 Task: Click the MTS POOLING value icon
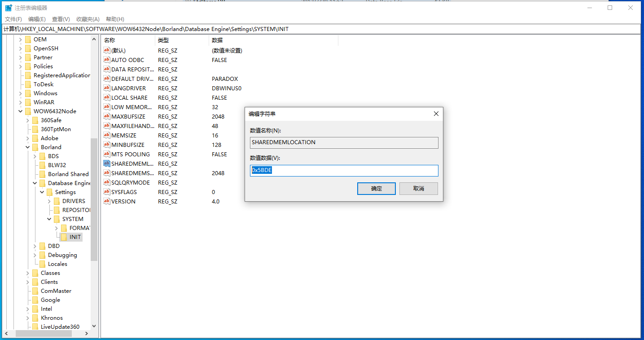point(107,154)
